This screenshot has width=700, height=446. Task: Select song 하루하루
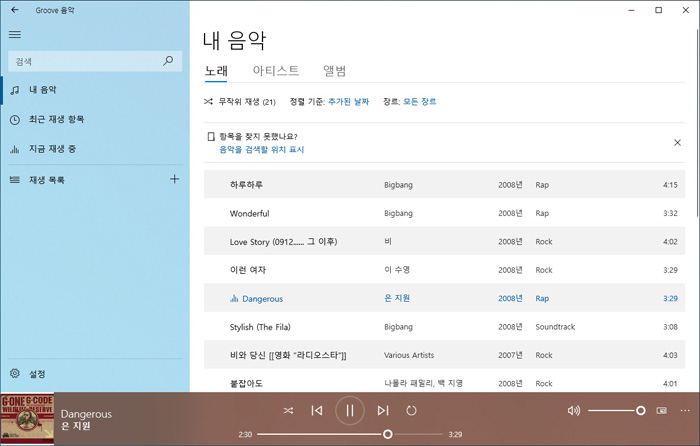(x=444, y=184)
